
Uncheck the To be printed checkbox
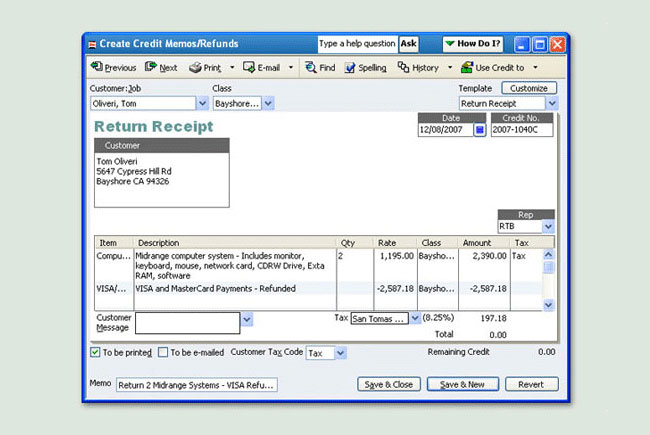pyautogui.click(x=95, y=352)
